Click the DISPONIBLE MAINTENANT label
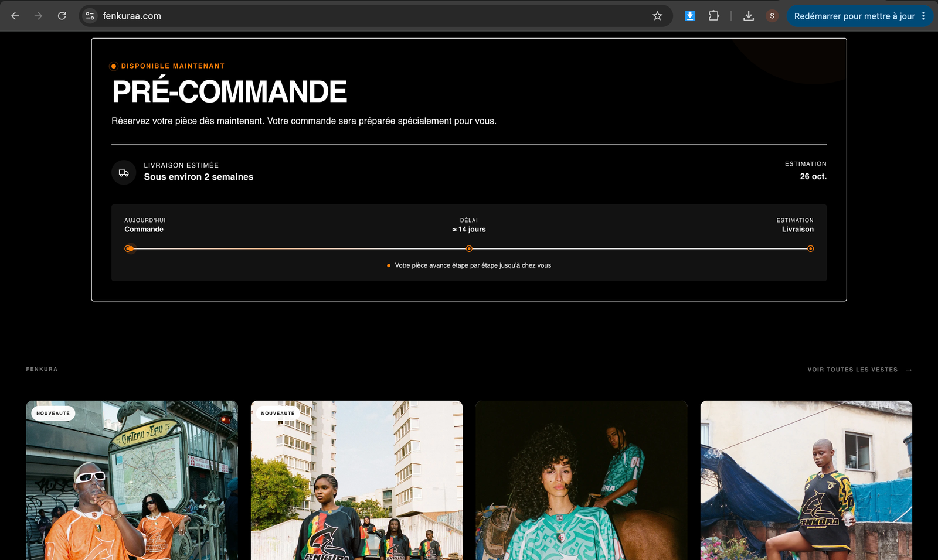 (x=173, y=66)
